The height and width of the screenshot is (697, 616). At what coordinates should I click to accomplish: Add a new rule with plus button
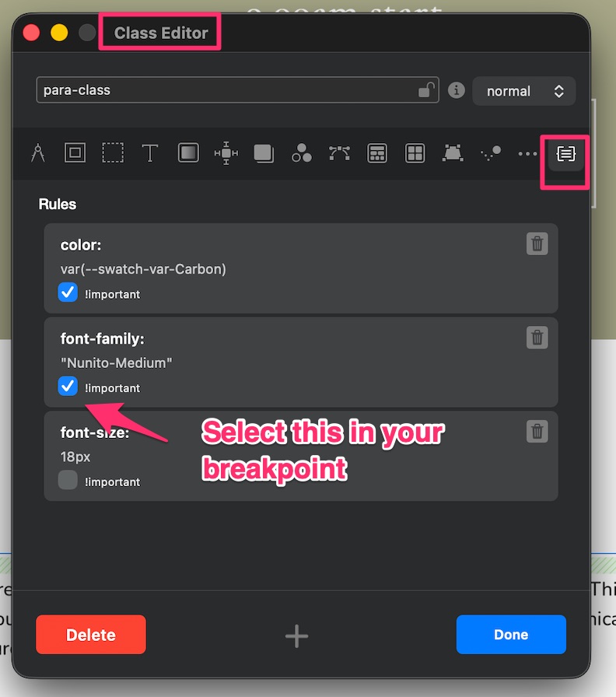296,636
